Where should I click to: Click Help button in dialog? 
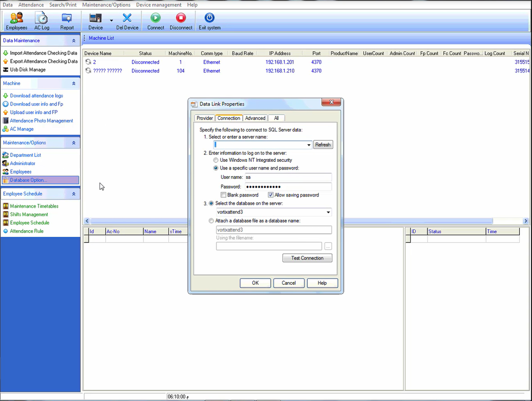coord(323,283)
